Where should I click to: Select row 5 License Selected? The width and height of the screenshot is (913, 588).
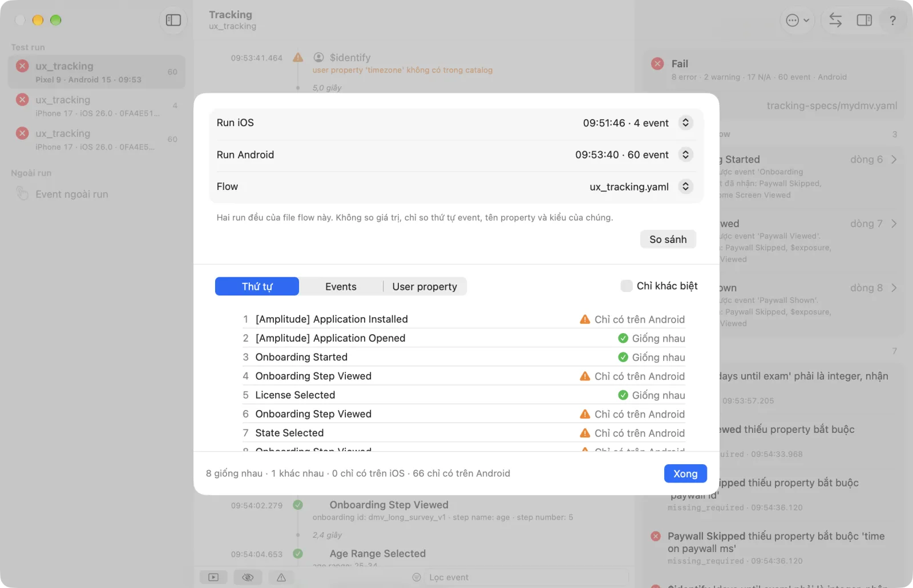[463, 395]
